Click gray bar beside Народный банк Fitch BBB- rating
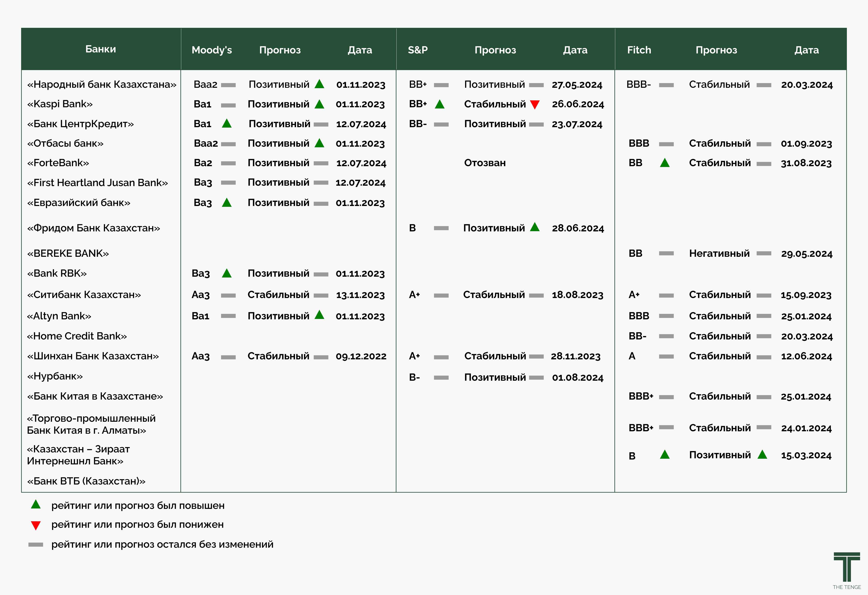The image size is (868, 595). 666,85
